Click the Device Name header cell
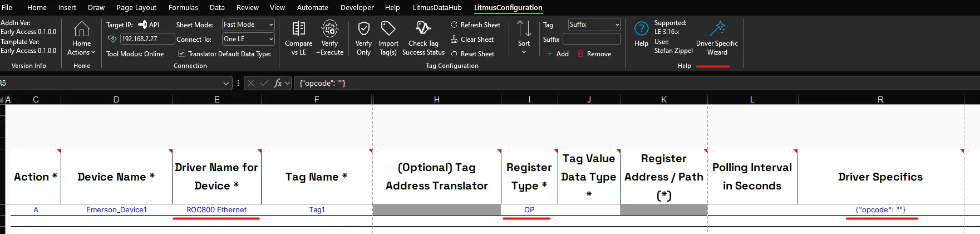980x234 pixels. pos(116,177)
